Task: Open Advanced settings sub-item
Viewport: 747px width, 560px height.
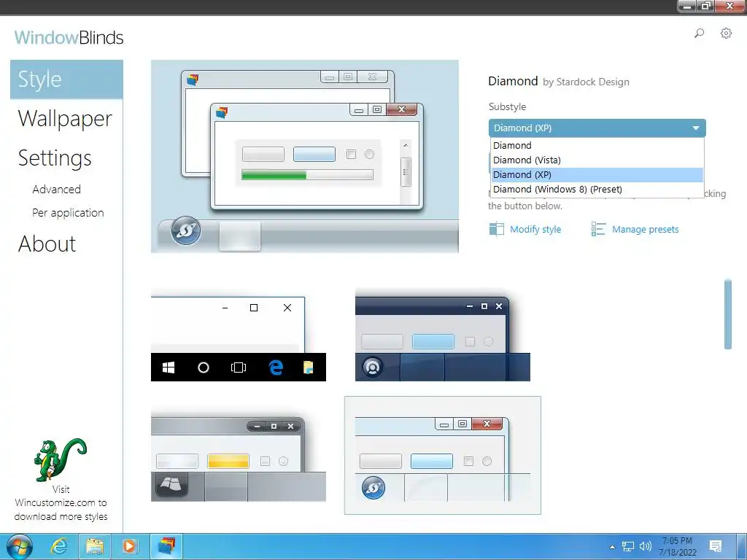Action: (x=56, y=189)
